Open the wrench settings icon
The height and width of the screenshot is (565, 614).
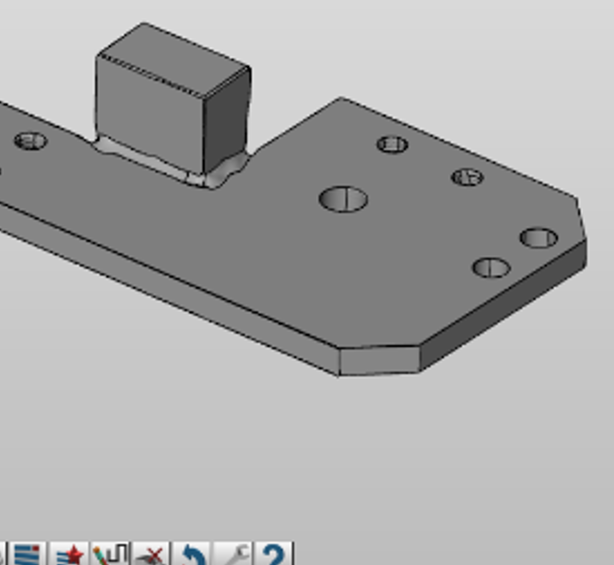233,554
